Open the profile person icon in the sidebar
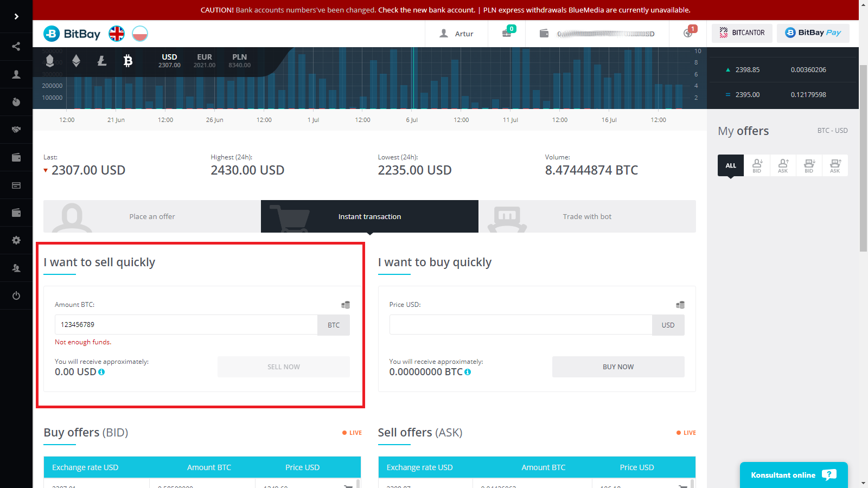 click(16, 74)
